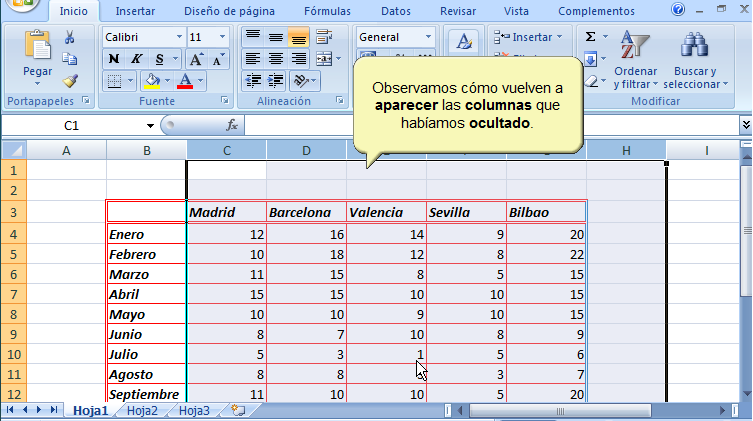Open Buscar y seleccionar binoculars tool
Screen dimensions: 753x421
(x=695, y=60)
